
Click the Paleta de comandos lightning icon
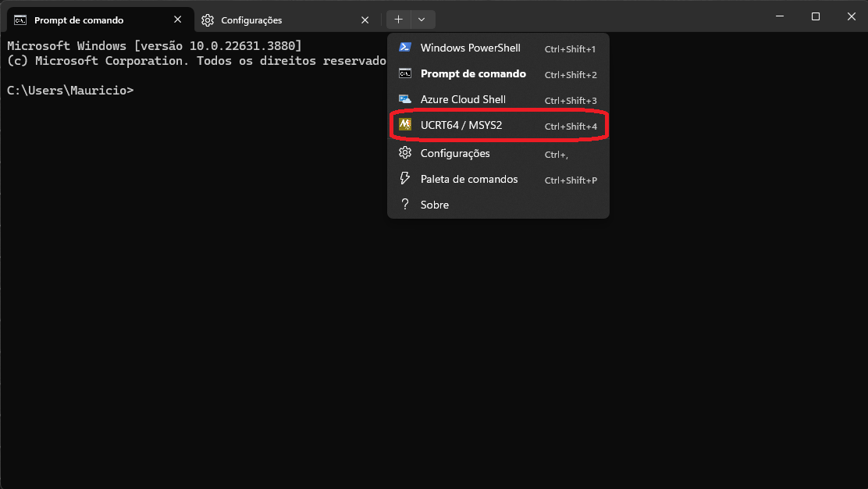[405, 179]
